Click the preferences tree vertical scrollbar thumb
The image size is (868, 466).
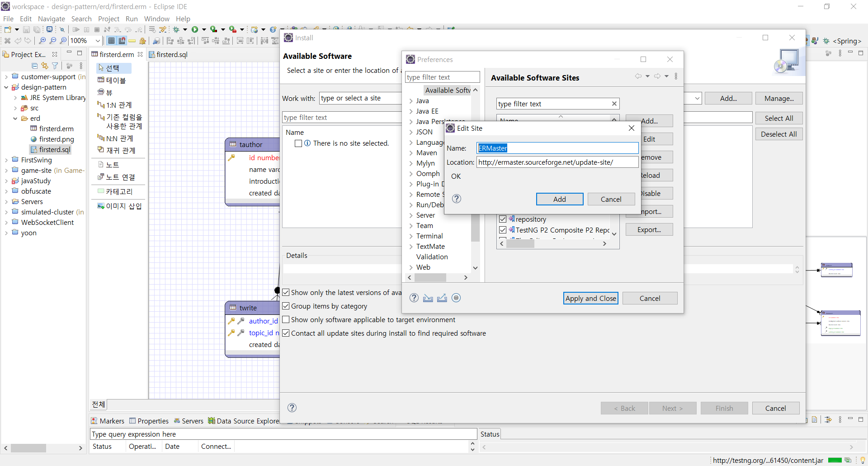475,228
